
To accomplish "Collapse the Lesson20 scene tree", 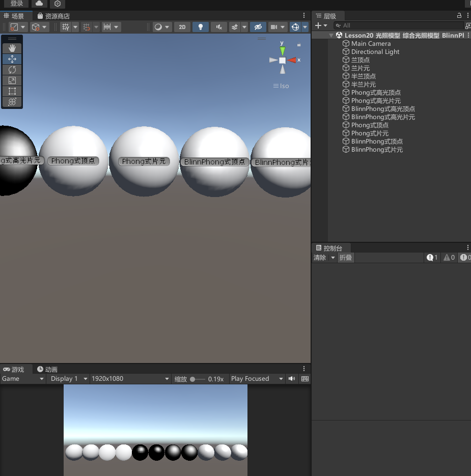I will 331,36.
